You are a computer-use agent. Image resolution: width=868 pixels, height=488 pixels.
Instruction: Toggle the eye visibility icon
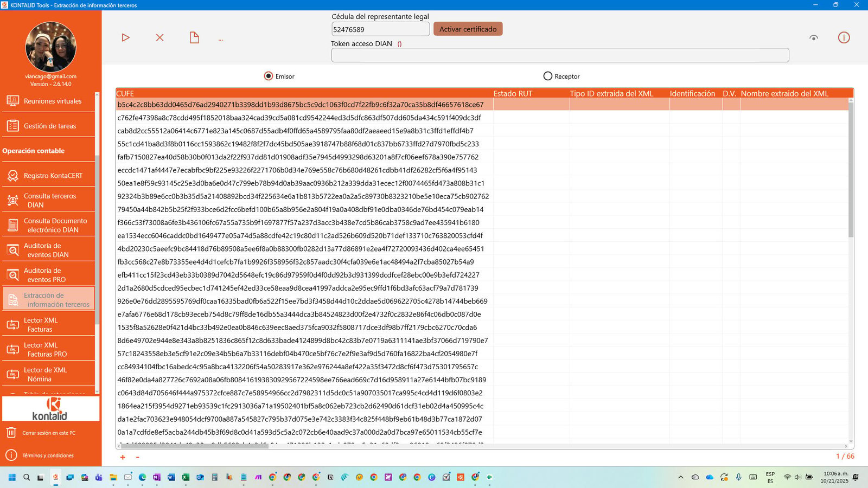pos(814,38)
